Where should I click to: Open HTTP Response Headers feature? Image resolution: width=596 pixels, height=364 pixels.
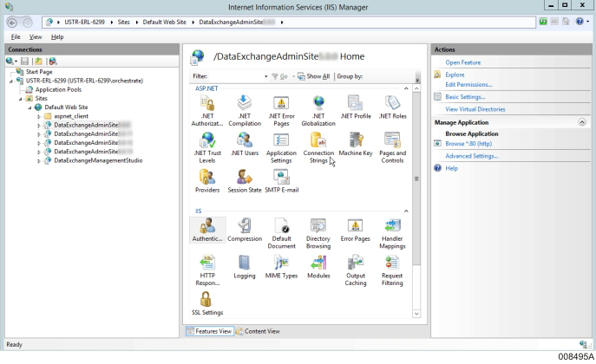(x=207, y=270)
